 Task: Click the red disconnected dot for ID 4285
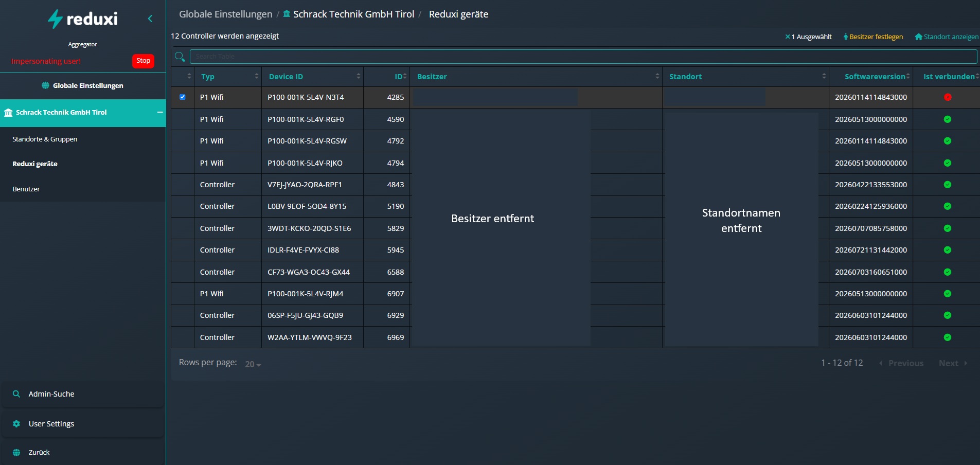coord(948,97)
